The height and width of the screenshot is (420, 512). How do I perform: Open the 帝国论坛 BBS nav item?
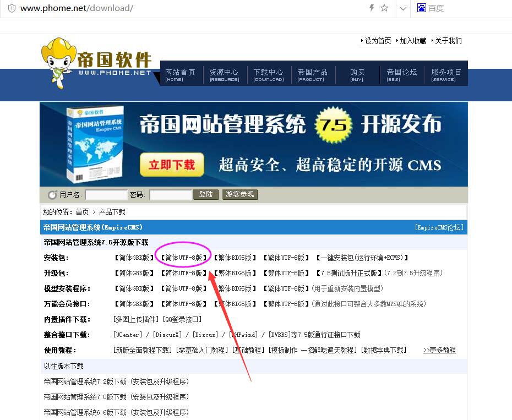[402, 75]
